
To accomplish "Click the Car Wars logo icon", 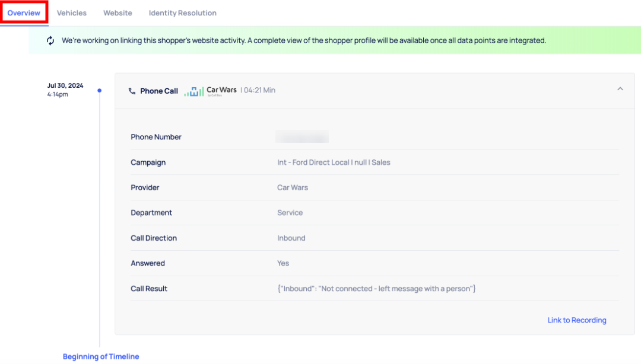I will coord(193,91).
